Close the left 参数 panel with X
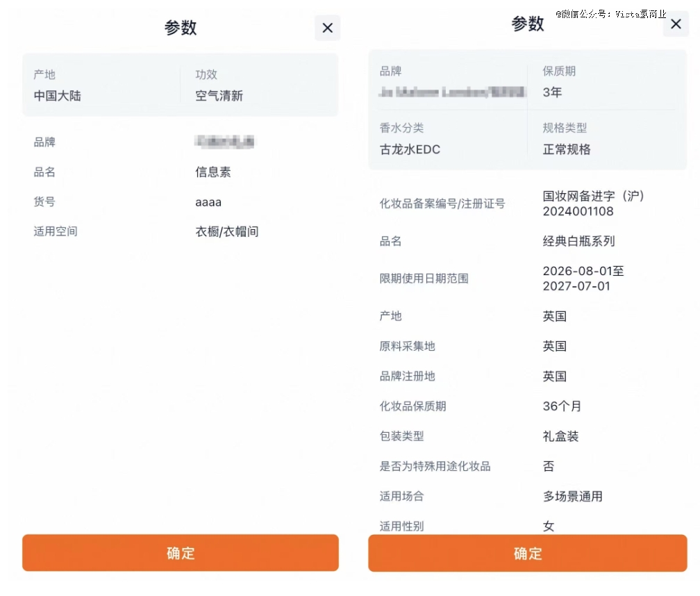The height and width of the screenshot is (596, 700). (x=327, y=28)
